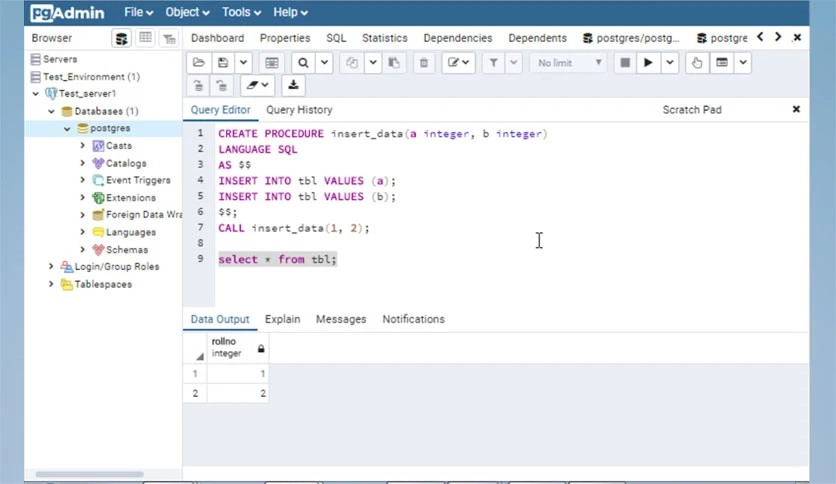Expand the Casts tree node
The width and height of the screenshot is (836, 484).
[x=83, y=146]
